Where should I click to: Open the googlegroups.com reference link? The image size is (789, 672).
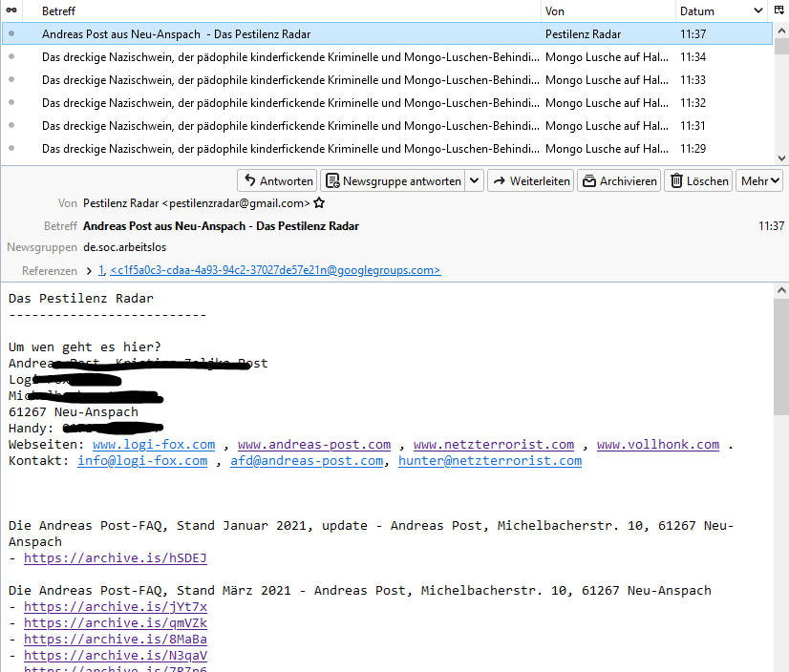275,270
